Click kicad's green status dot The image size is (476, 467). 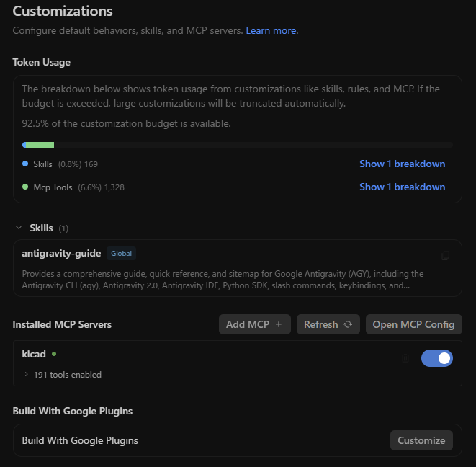(x=54, y=354)
